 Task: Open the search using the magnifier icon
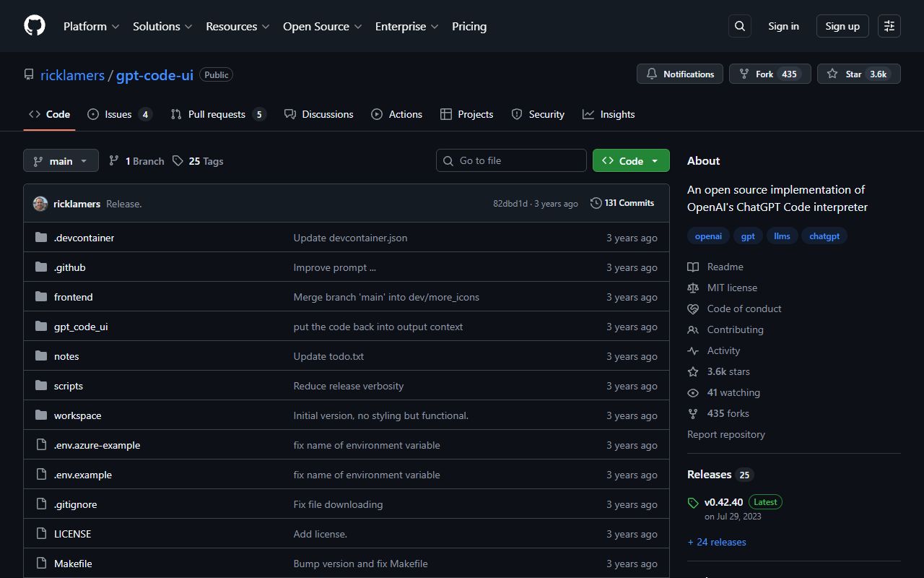coord(739,25)
